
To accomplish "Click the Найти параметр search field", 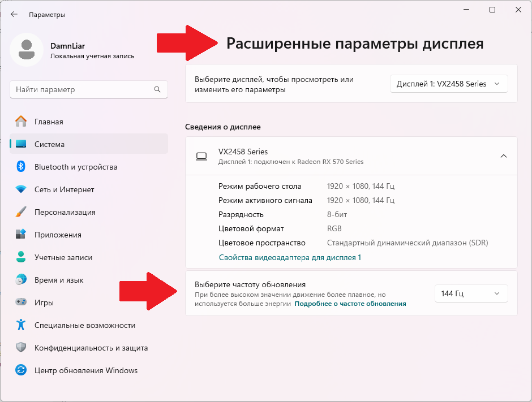I will [82, 89].
